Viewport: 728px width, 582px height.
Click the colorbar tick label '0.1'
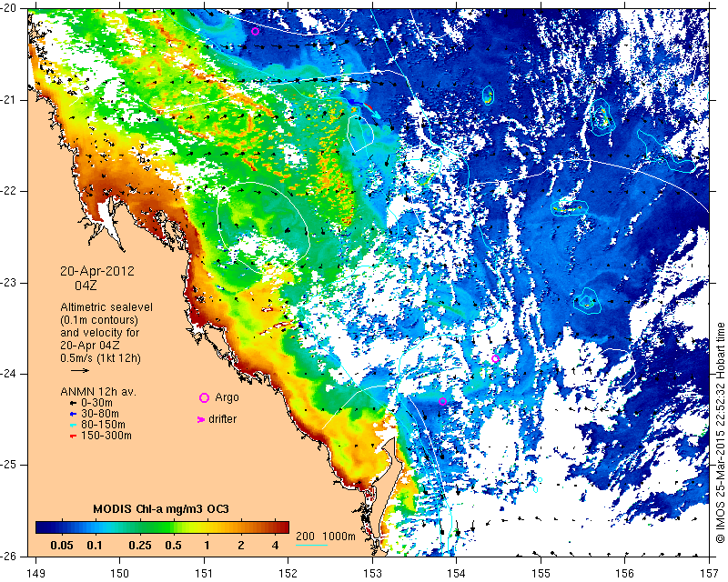pos(95,546)
